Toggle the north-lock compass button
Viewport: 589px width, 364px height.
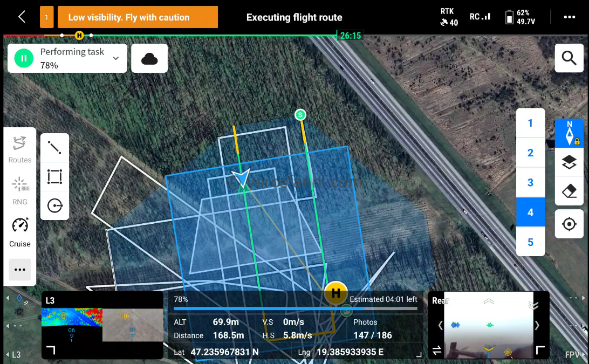[569, 133]
